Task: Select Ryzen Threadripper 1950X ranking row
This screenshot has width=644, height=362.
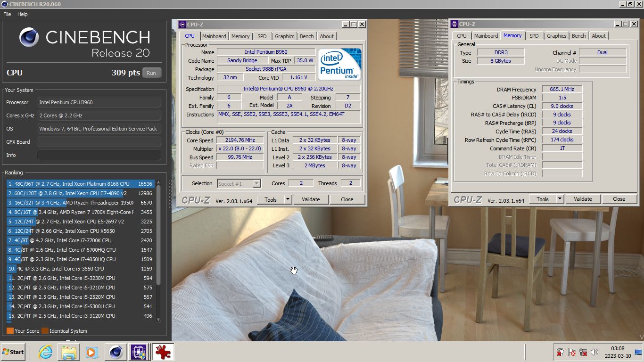Action: [x=80, y=203]
